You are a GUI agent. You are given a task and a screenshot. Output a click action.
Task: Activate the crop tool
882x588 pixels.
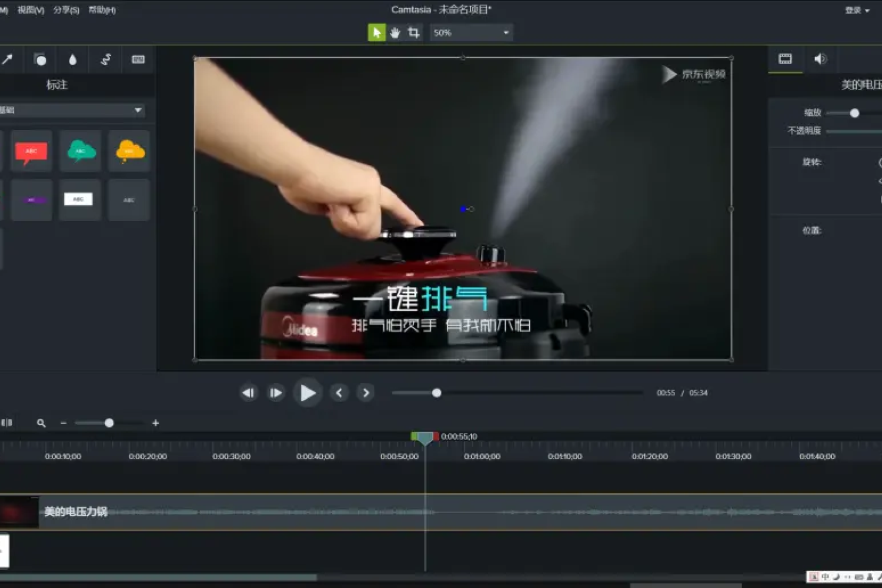click(x=414, y=32)
